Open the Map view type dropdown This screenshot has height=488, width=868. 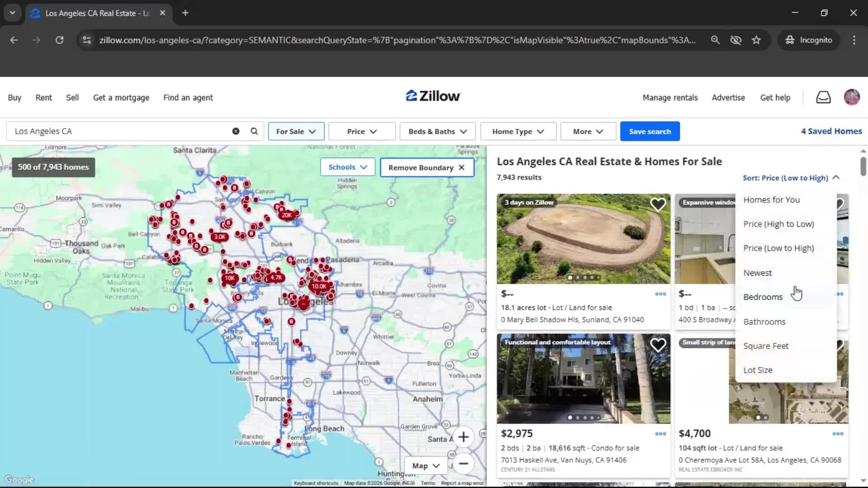[425, 465]
